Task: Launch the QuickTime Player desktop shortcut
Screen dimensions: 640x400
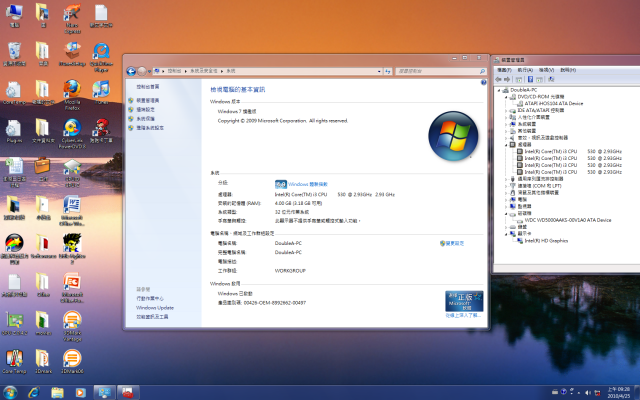Action: pos(101,57)
